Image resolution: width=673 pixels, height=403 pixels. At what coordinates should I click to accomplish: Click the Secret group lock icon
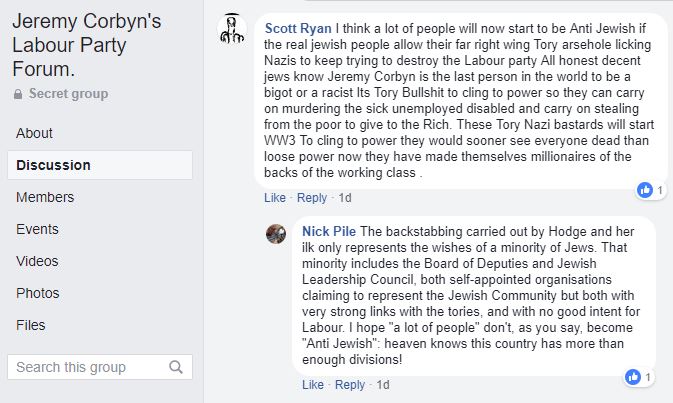[x=17, y=94]
